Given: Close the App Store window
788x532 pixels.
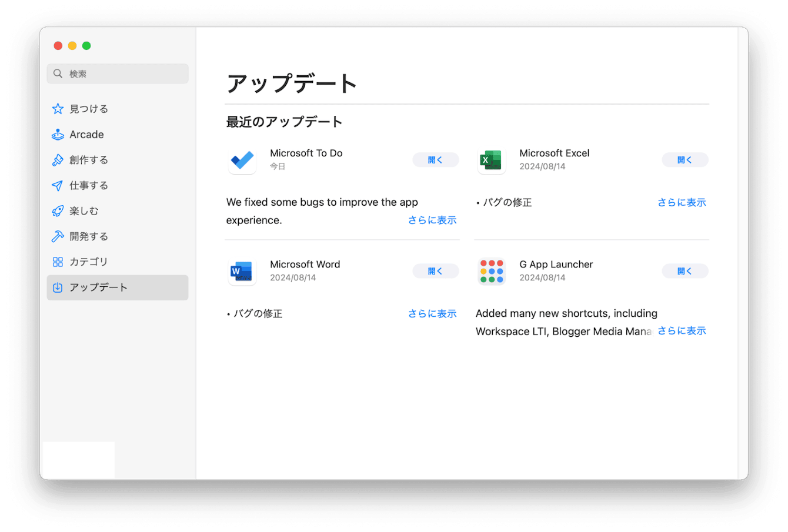Looking at the screenshot, I should (x=58, y=45).
